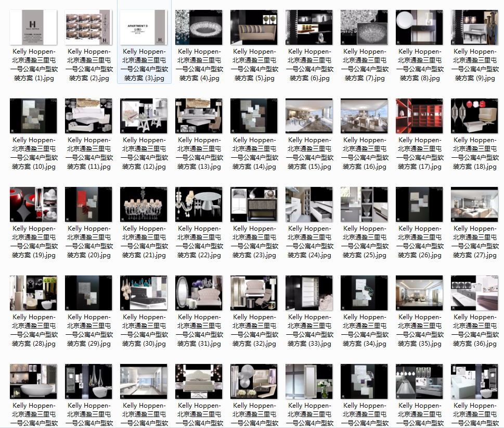Screen dimensions: 504x428
Task: Select the freestanding bathtub thumbnail in bottom row
Action: 33,381
